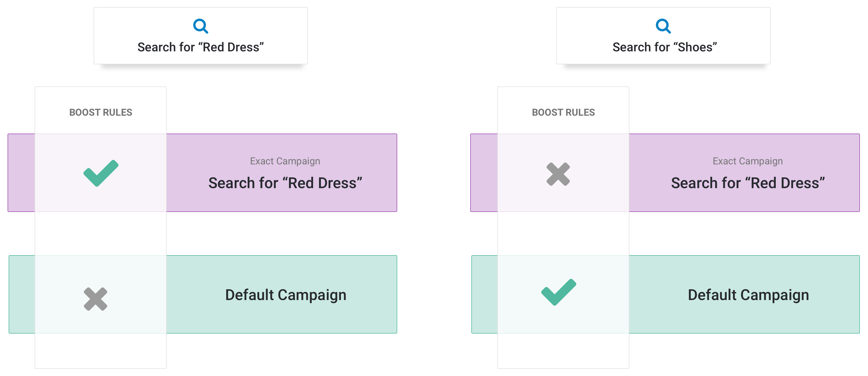Select the Search for "Red Dress" query box text

200,47
